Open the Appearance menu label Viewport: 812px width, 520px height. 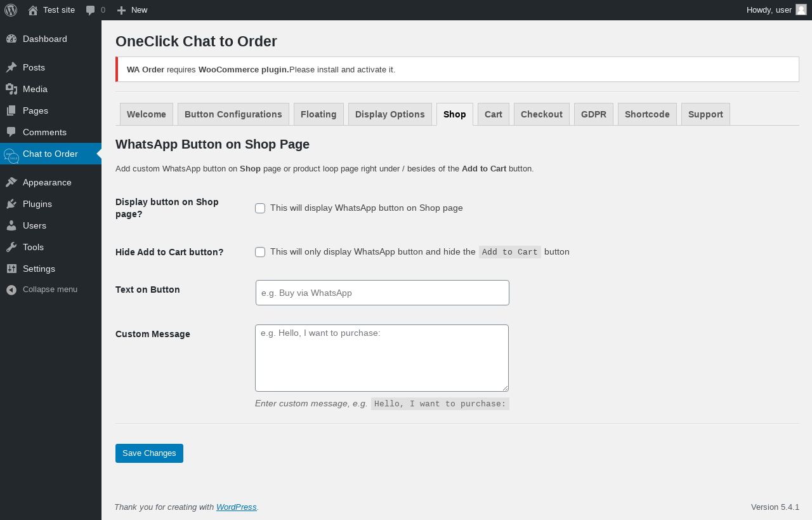coord(47,182)
